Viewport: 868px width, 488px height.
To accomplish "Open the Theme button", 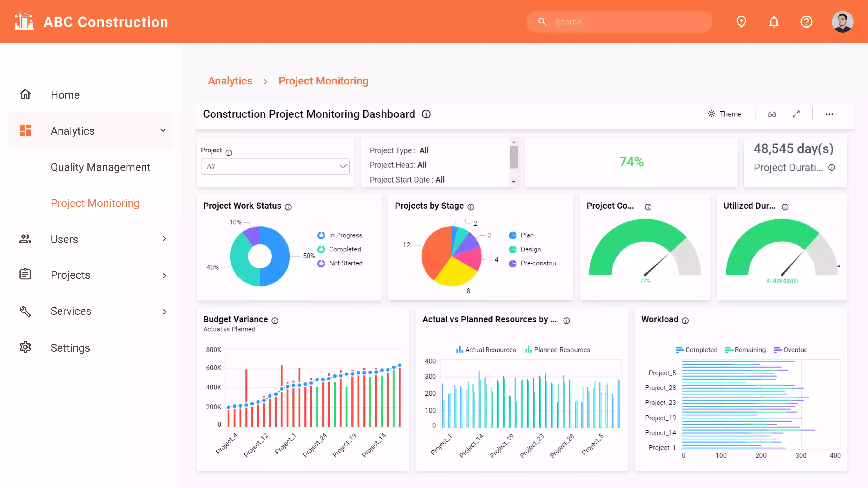I will 725,114.
